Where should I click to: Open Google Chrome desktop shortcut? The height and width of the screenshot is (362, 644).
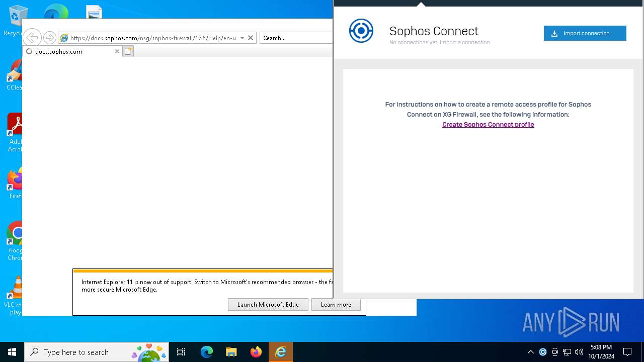point(15,241)
